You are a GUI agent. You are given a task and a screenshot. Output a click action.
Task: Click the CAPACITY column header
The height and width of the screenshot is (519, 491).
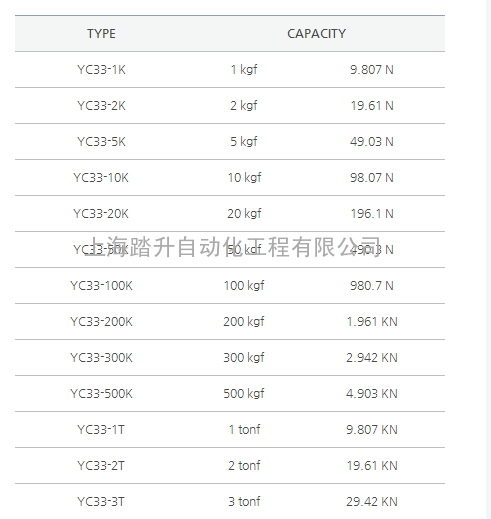tap(316, 34)
